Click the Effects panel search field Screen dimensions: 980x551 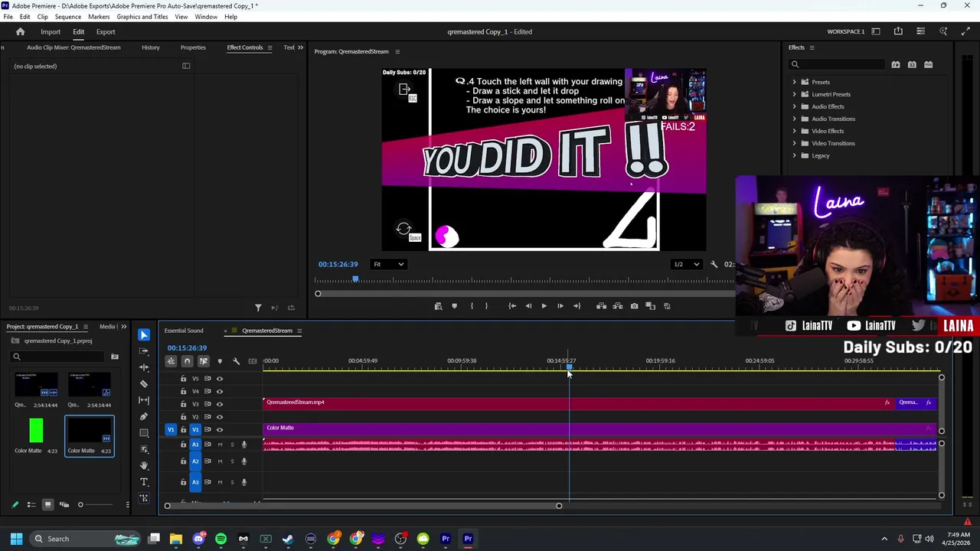coord(838,65)
